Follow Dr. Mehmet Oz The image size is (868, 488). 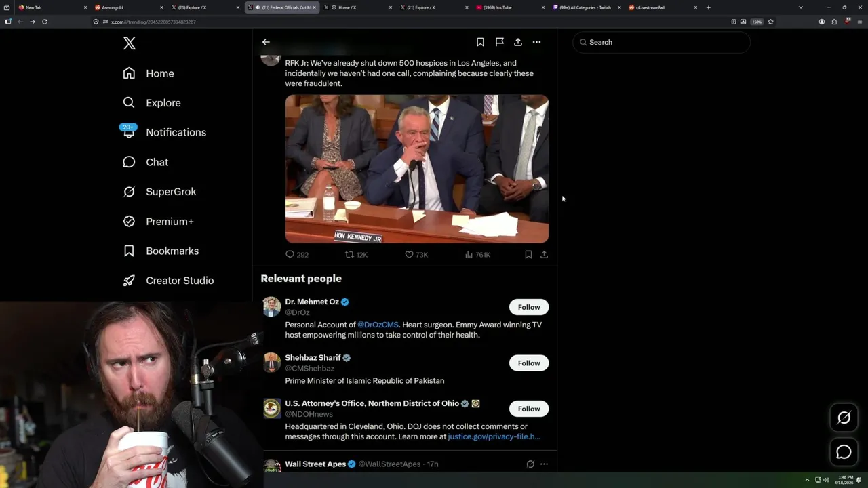point(529,307)
